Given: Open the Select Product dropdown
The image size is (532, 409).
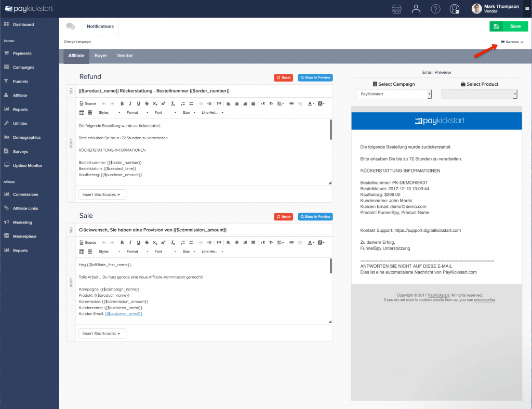Looking at the screenshot, I should (x=479, y=94).
